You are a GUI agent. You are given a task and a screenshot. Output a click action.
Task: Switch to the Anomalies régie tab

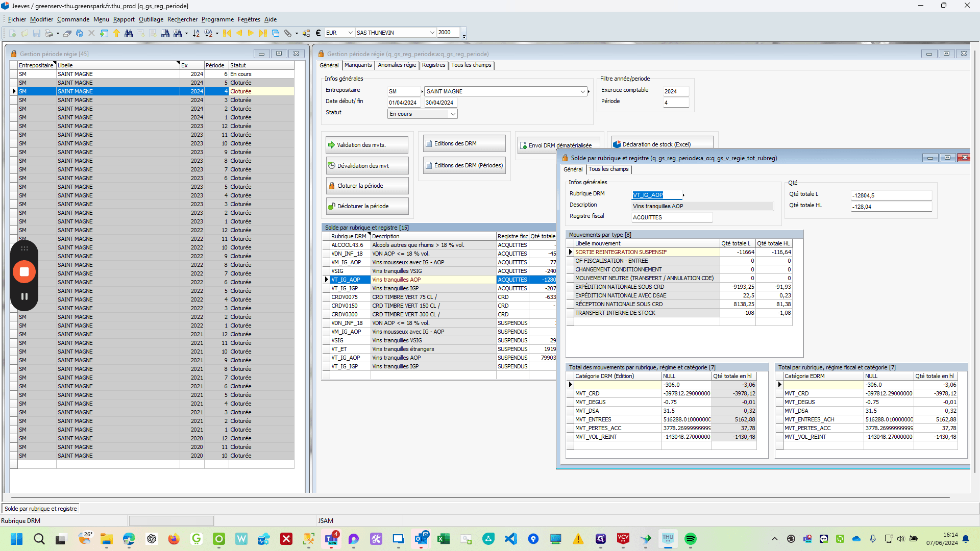pos(397,65)
